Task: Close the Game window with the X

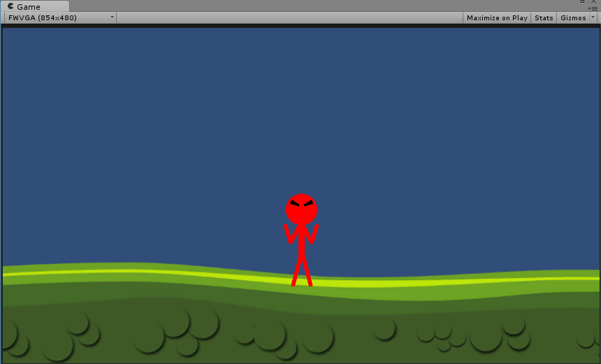Action: click(594, 1)
